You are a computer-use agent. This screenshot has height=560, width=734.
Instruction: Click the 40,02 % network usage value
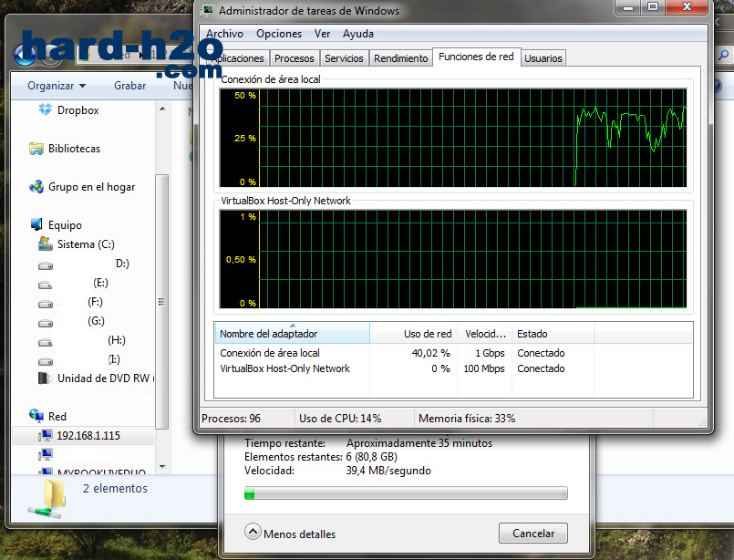tap(430, 353)
